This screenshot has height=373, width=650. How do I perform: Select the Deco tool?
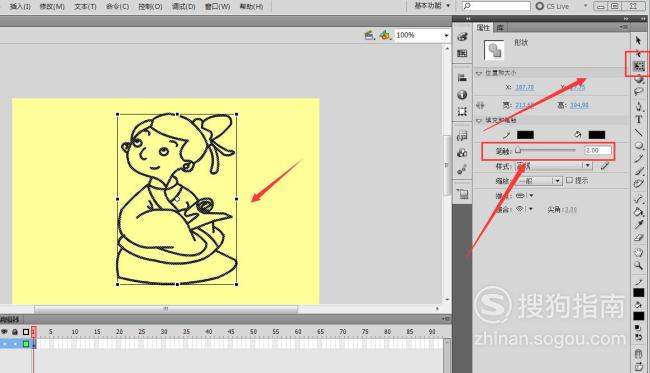tap(639, 184)
